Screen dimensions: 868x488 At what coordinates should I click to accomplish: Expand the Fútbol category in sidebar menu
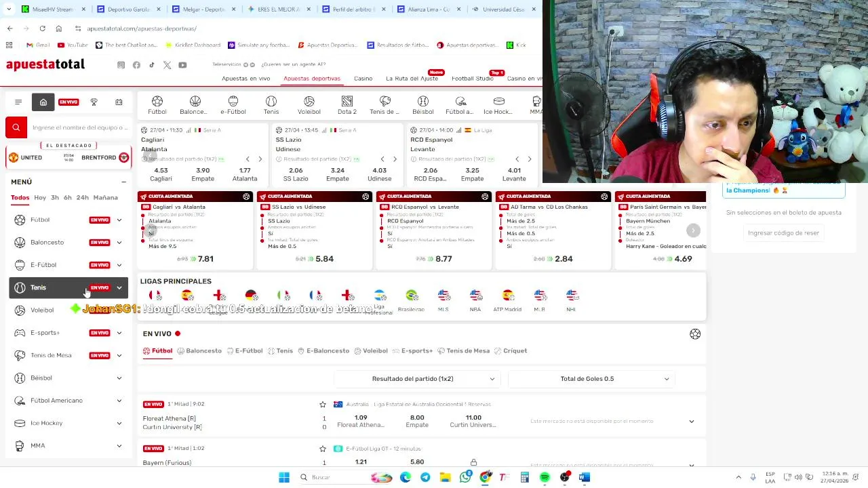[x=119, y=220]
